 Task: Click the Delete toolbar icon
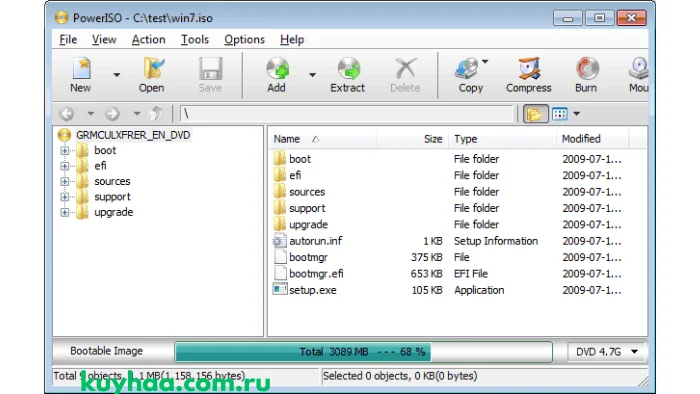(405, 74)
